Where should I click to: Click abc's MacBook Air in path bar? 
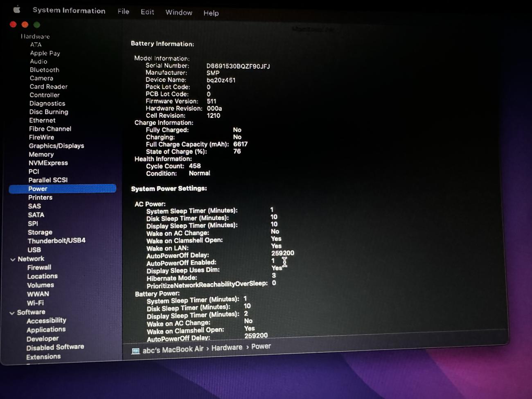(x=173, y=350)
